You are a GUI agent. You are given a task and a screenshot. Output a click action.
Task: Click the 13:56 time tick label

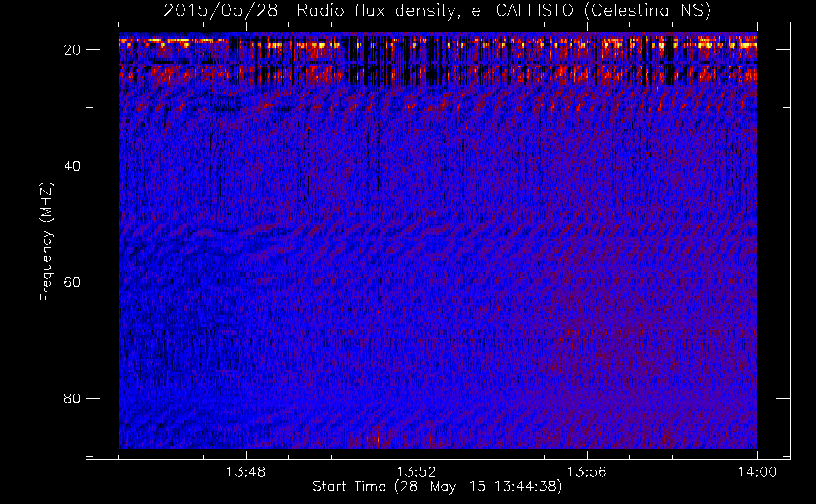tap(587, 472)
